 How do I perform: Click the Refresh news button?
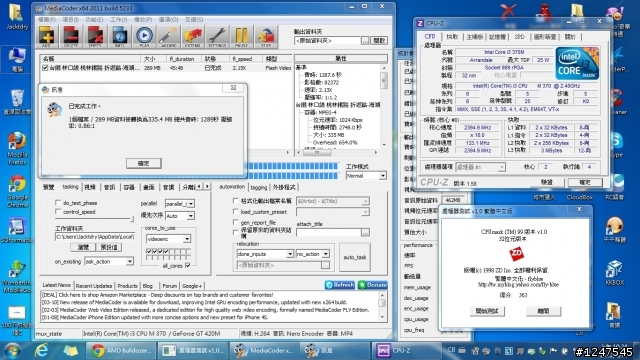click(x=340, y=285)
